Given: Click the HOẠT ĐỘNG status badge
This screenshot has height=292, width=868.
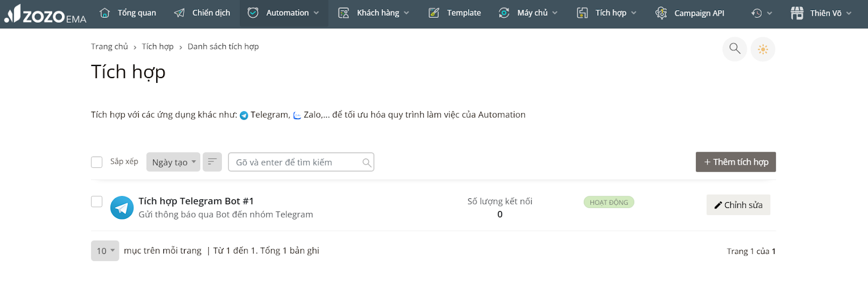Looking at the screenshot, I should tap(609, 202).
